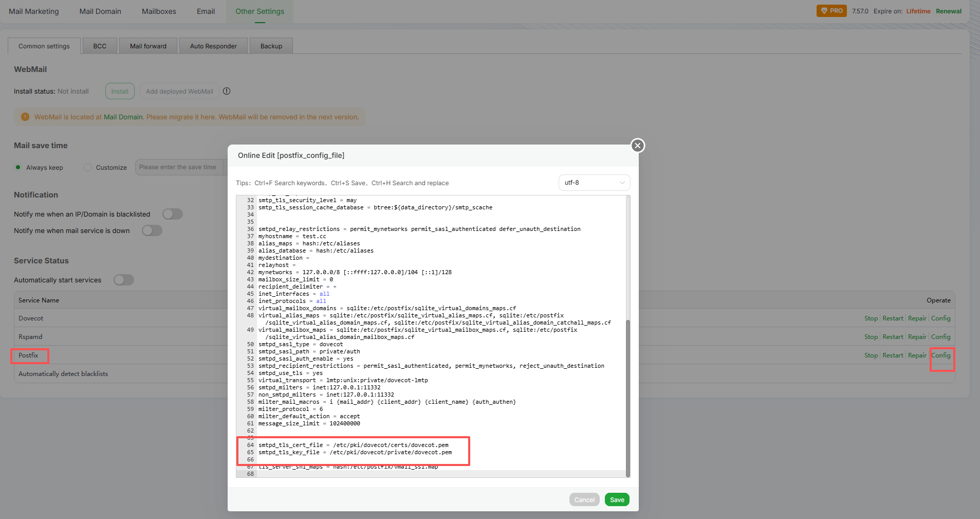Select the Always keep radio option
The height and width of the screenshot is (519, 980).
click(19, 167)
